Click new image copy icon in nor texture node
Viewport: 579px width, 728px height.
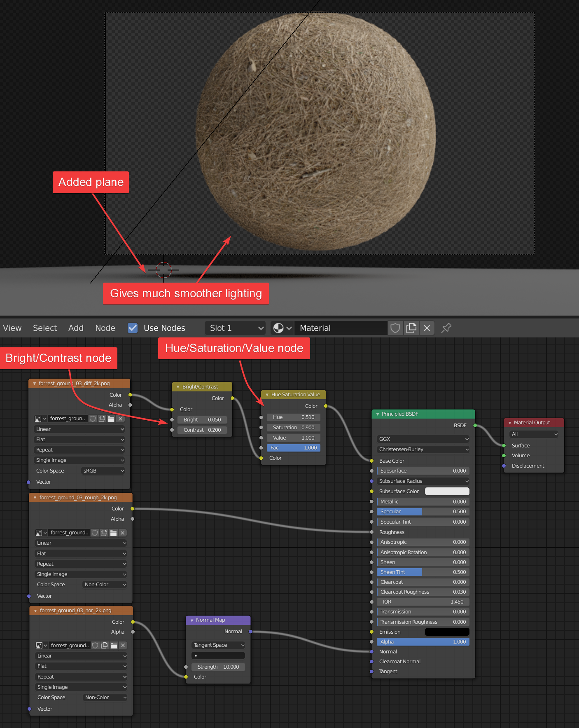(104, 646)
